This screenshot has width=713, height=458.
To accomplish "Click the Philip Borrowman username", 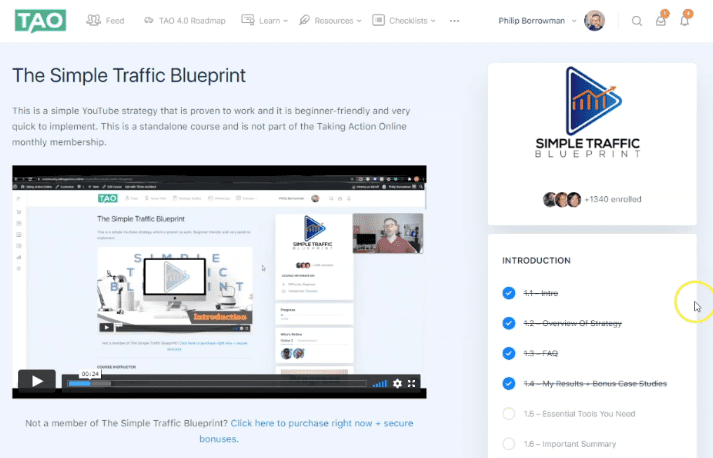I will pyautogui.click(x=531, y=21).
